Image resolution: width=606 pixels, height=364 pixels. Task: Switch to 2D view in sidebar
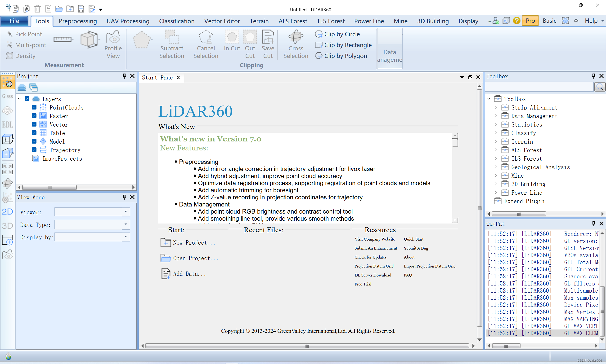pos(8,211)
